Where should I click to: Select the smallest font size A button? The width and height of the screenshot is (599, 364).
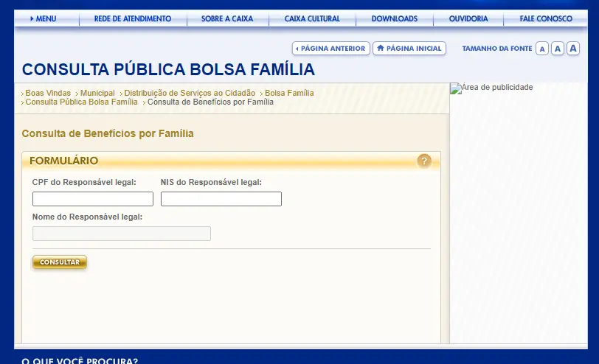point(542,49)
